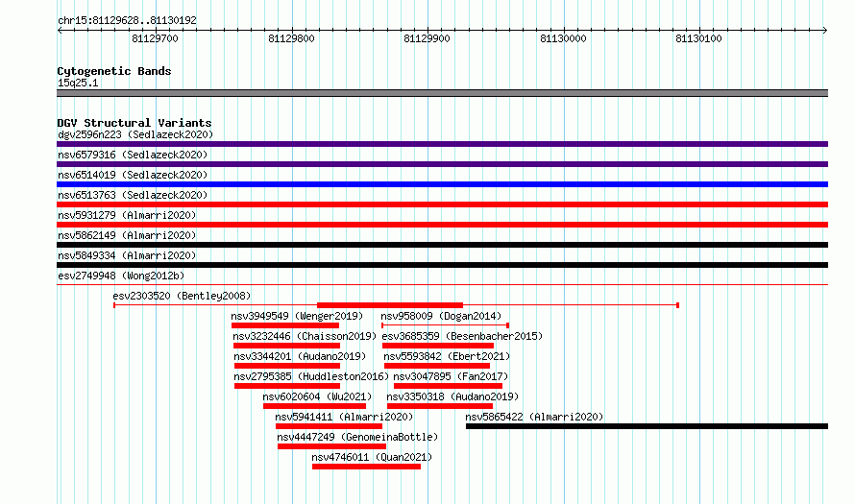Select nsv5862149 (Almarri2020) label
The width and height of the screenshot is (855, 504).
coord(127,235)
